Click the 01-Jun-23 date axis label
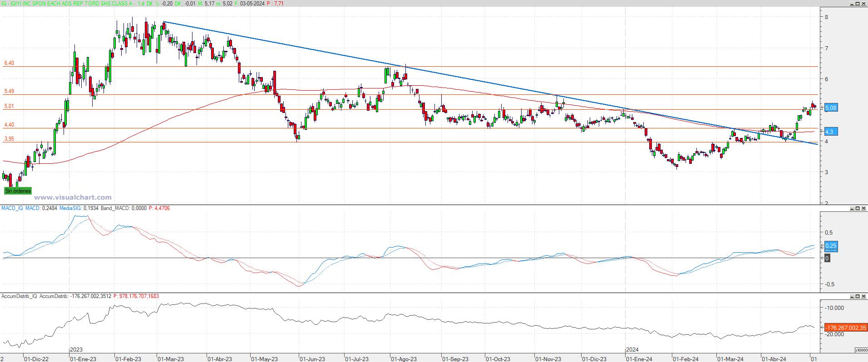Viewport: 868px width, 362px height. (x=312, y=359)
